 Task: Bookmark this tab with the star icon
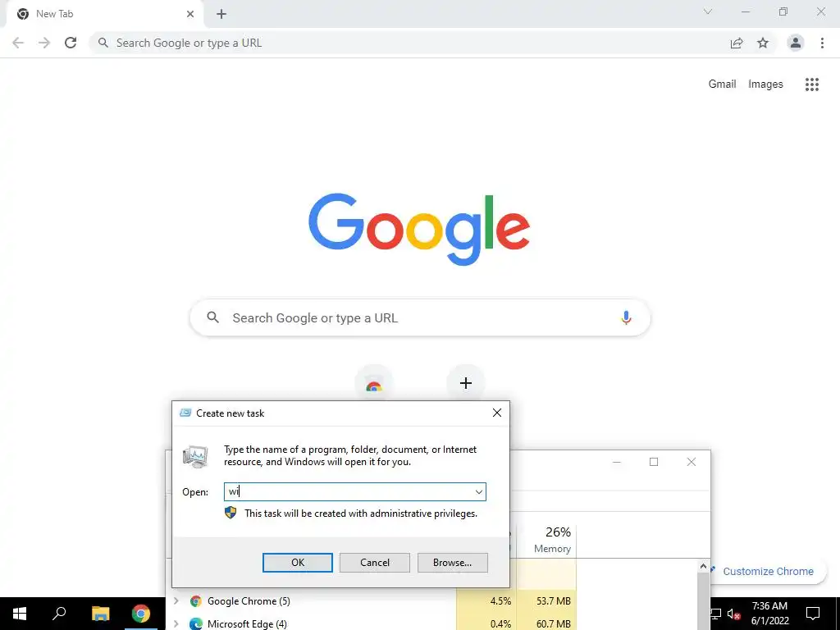point(763,43)
